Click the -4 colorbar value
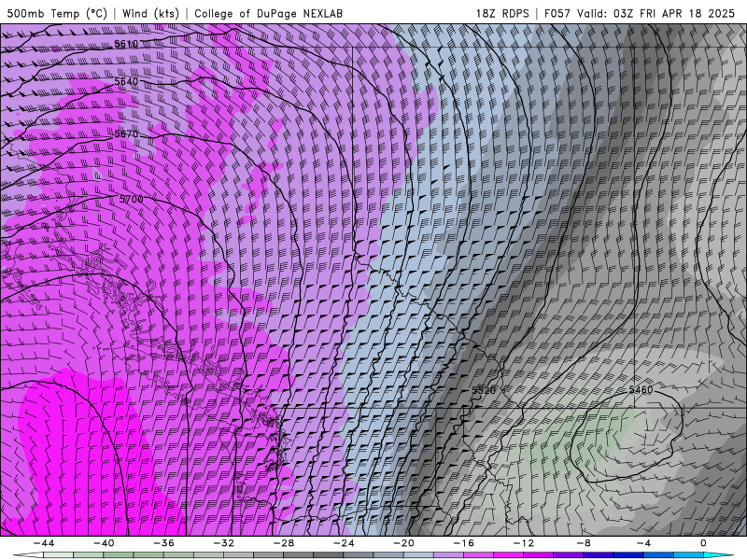The width and height of the screenshot is (747, 560). (x=644, y=543)
